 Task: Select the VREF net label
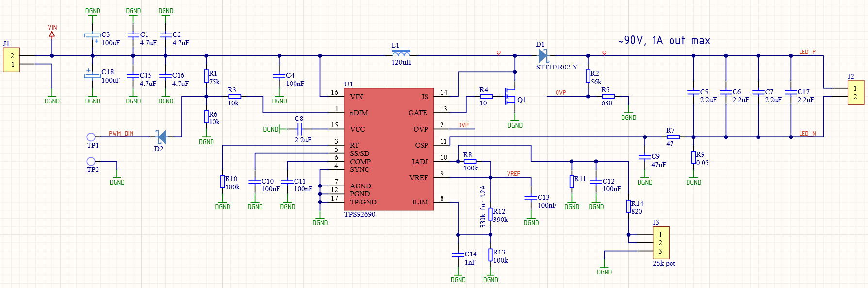(x=513, y=174)
